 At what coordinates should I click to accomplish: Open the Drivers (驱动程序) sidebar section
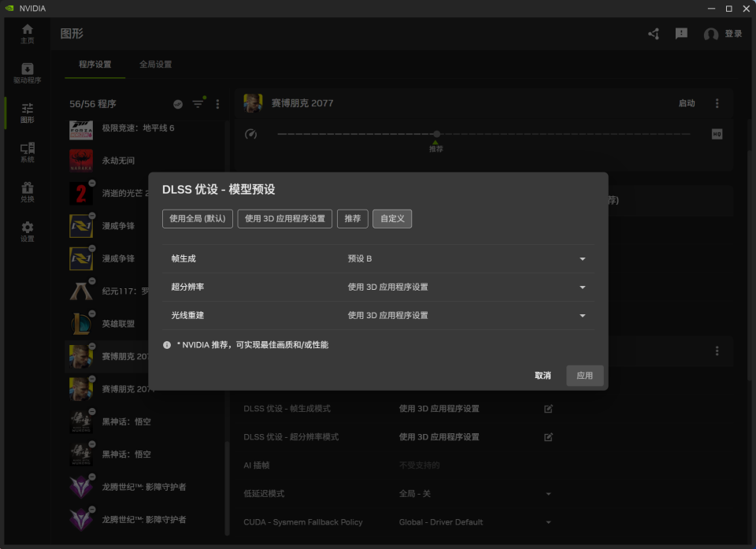click(28, 73)
